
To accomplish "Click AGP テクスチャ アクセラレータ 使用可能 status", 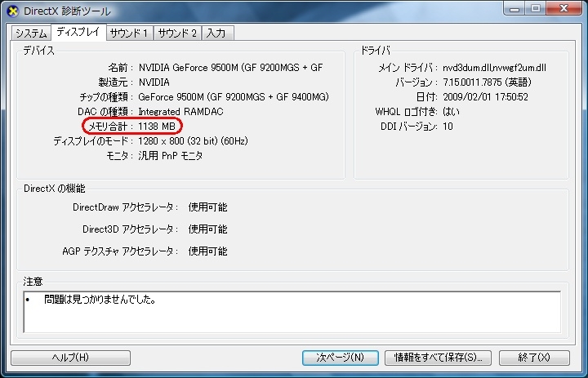I will 207,251.
